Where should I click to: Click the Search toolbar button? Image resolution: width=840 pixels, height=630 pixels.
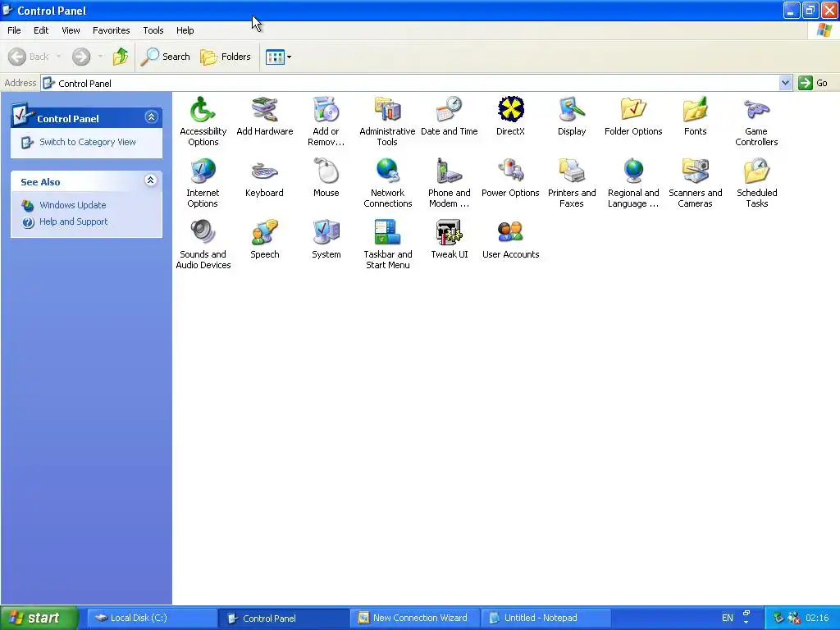165,57
